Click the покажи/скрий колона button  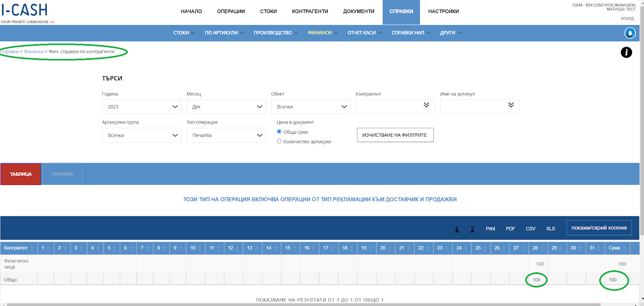pyautogui.click(x=599, y=228)
